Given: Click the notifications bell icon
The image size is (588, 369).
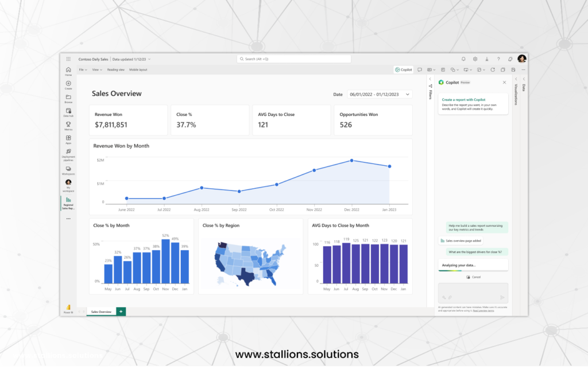Looking at the screenshot, I should tap(463, 59).
